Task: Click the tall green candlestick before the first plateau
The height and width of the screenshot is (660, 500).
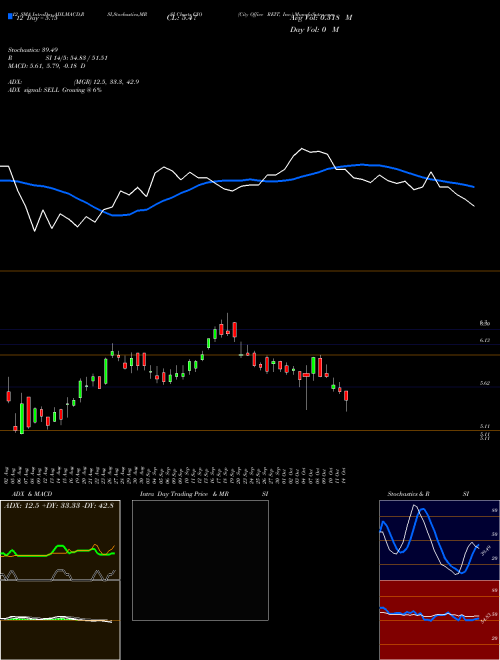Action: coord(106,371)
